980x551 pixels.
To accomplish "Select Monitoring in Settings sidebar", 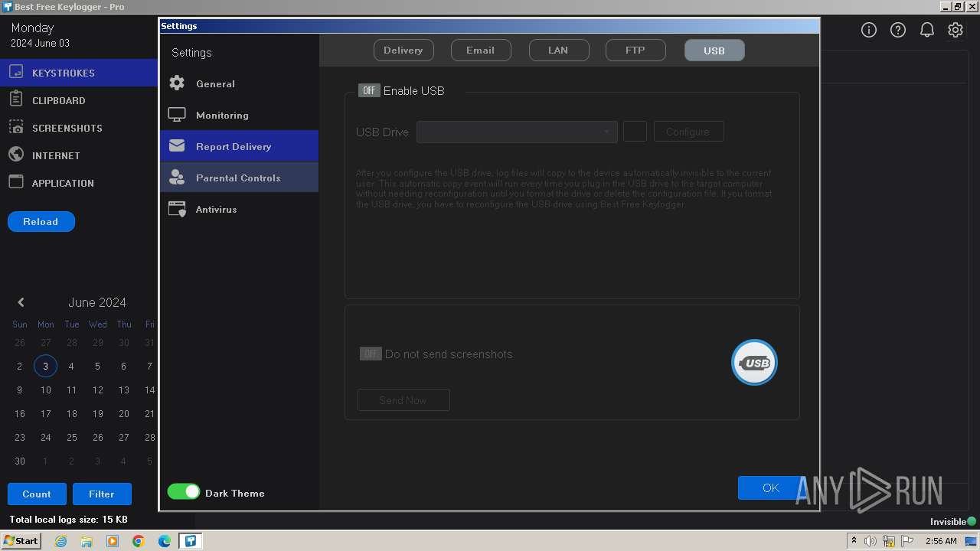I will (x=239, y=115).
